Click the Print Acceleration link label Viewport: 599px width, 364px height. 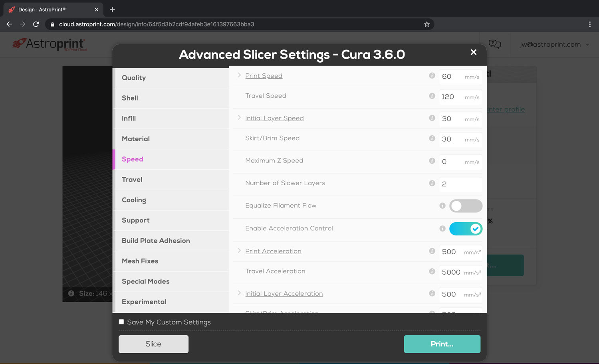pos(273,251)
